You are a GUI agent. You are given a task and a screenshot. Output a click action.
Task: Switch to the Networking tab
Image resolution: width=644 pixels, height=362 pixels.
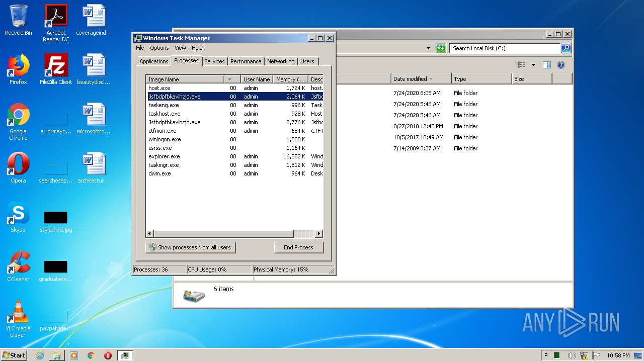(281, 61)
